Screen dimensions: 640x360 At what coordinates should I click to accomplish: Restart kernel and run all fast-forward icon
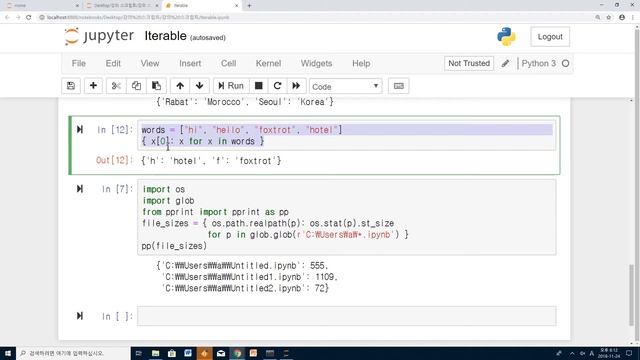pos(296,86)
